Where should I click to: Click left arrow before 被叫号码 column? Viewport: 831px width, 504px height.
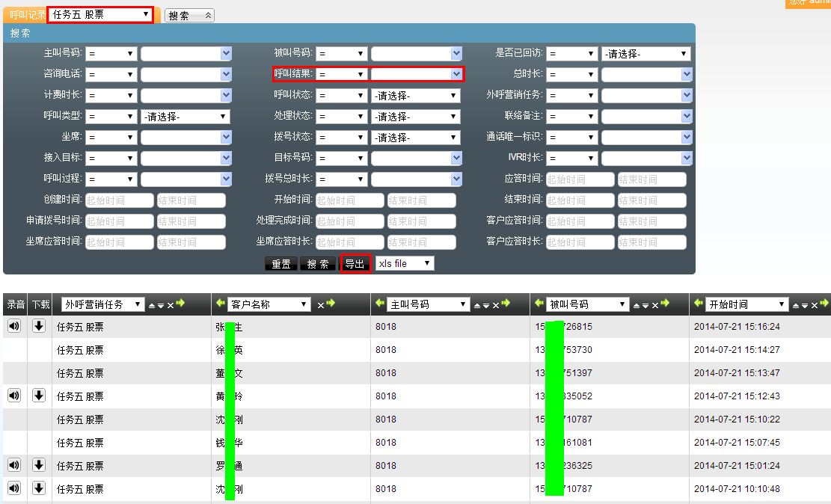[x=540, y=304]
